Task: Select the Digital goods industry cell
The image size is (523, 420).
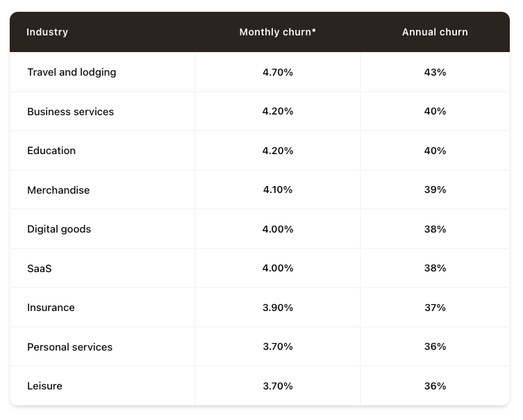Action: coord(59,229)
